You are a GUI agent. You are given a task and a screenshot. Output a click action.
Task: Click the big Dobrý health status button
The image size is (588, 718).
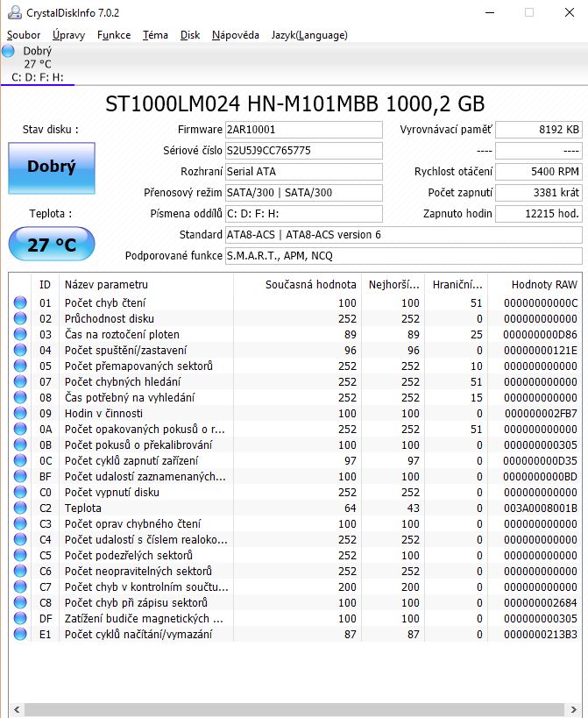[52, 167]
